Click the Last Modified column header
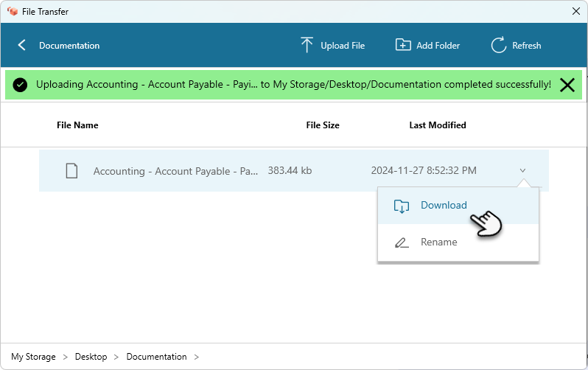Screen dimensions: 588x370 [438, 125]
